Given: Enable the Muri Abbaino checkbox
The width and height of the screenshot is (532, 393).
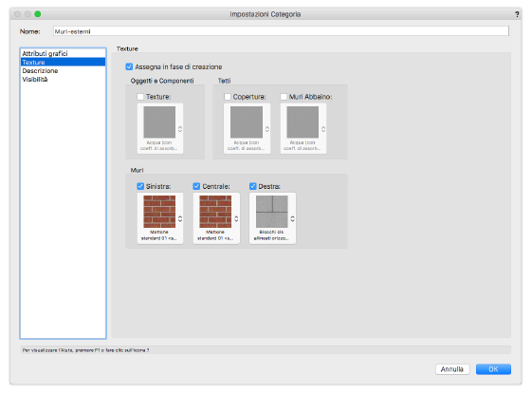Looking at the screenshot, I should (284, 97).
